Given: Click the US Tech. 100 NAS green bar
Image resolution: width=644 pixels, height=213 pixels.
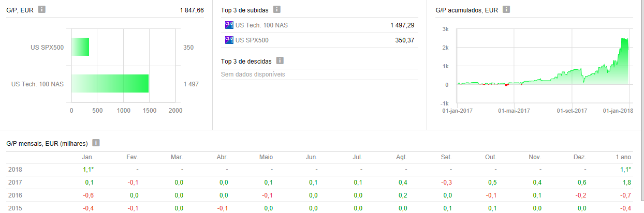Looking at the screenshot, I should [x=110, y=84].
